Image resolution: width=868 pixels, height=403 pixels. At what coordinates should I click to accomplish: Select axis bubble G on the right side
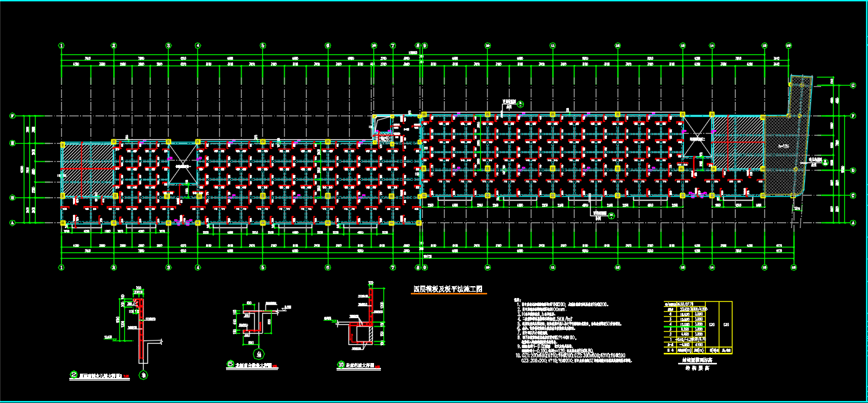click(x=853, y=86)
